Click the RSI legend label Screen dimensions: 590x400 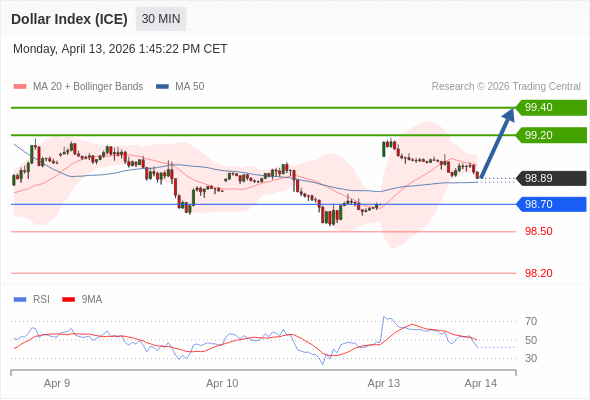[41, 300]
